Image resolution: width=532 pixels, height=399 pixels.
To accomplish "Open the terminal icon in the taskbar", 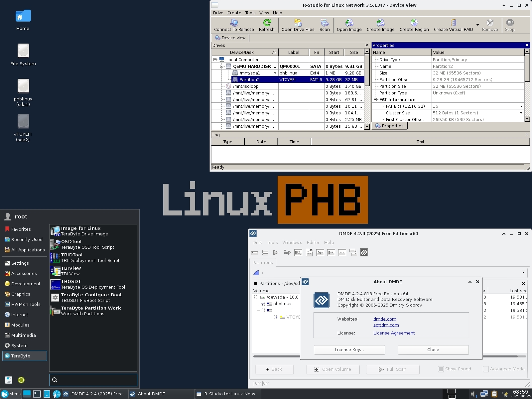I will [x=37, y=394].
